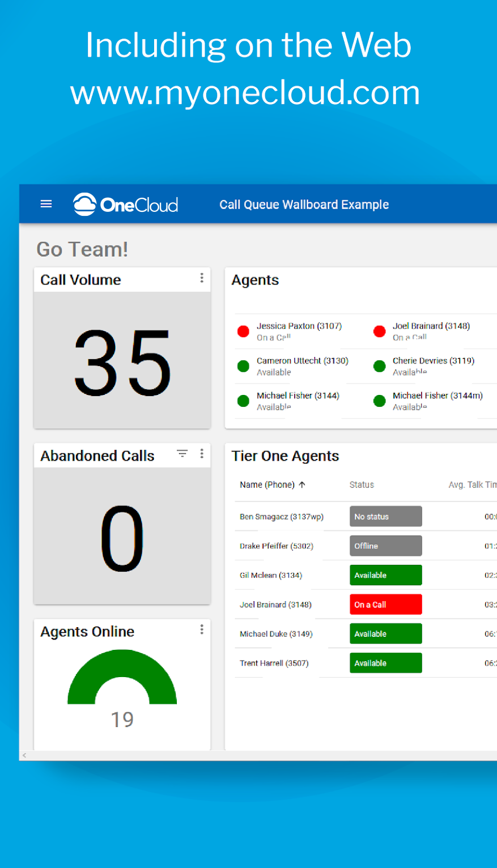Sort by Name (Phone) arrow

302,484
